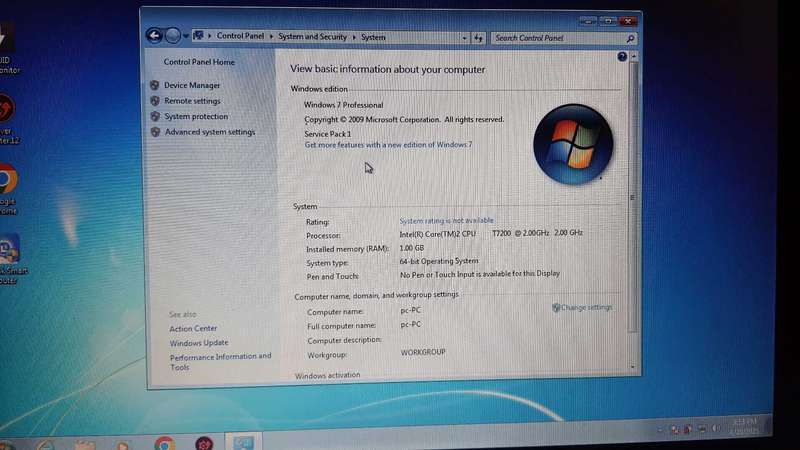Open the recent pages dropdown arrow
This screenshot has height=450, width=800.
point(186,36)
